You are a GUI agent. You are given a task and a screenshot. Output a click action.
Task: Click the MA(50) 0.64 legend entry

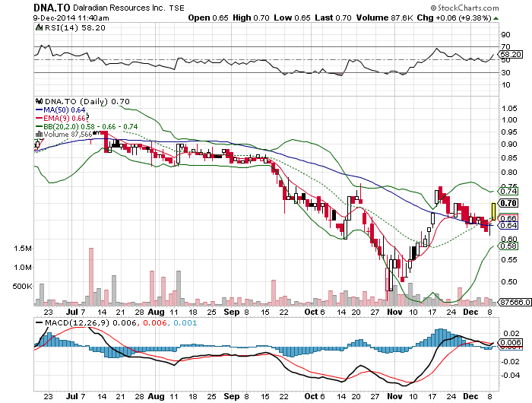tap(60, 109)
